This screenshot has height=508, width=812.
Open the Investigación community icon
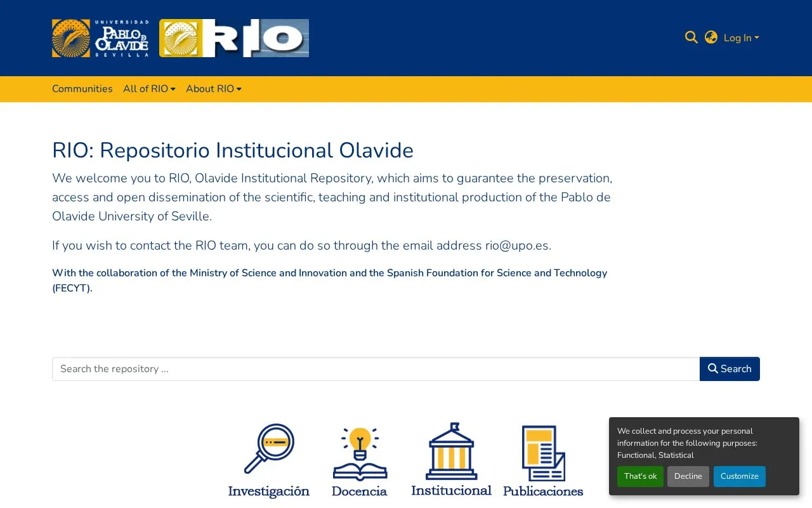pos(269,460)
